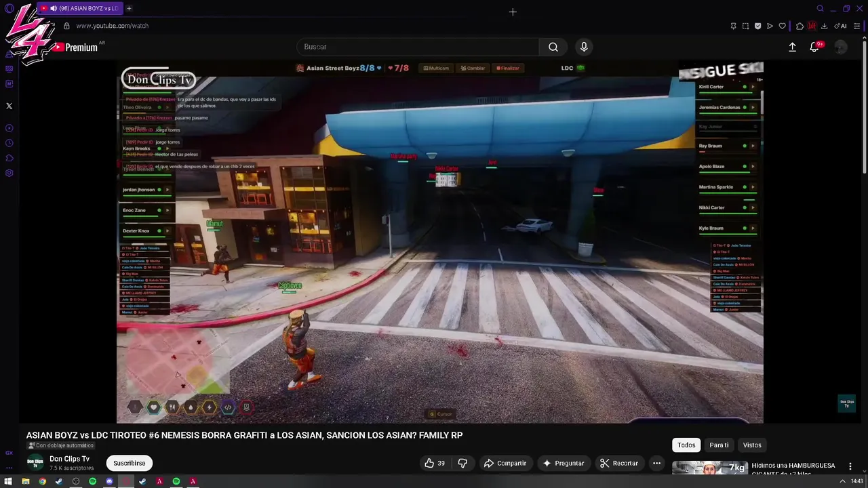Select the Vistos filter chip
The image size is (868, 488).
click(752, 445)
